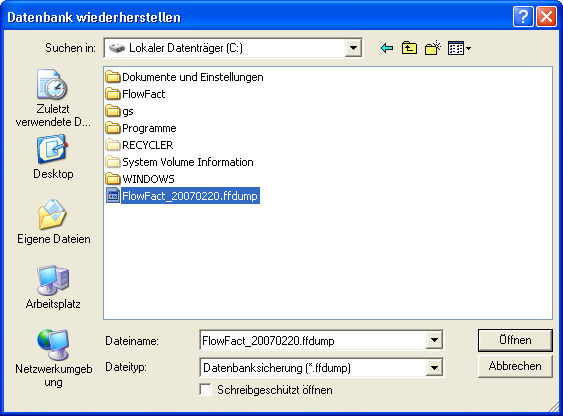Open Eigene Dateien location

(53, 222)
